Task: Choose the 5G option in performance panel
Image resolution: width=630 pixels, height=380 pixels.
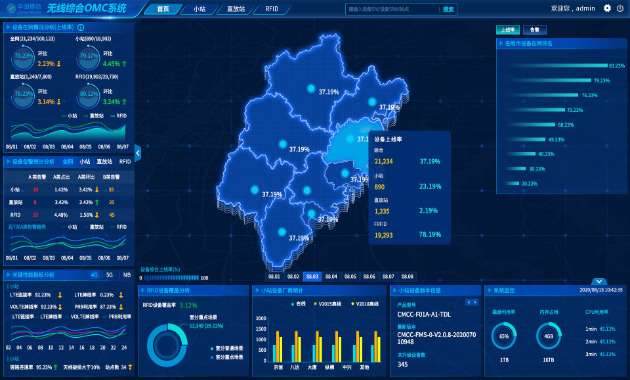Action: 109,275
